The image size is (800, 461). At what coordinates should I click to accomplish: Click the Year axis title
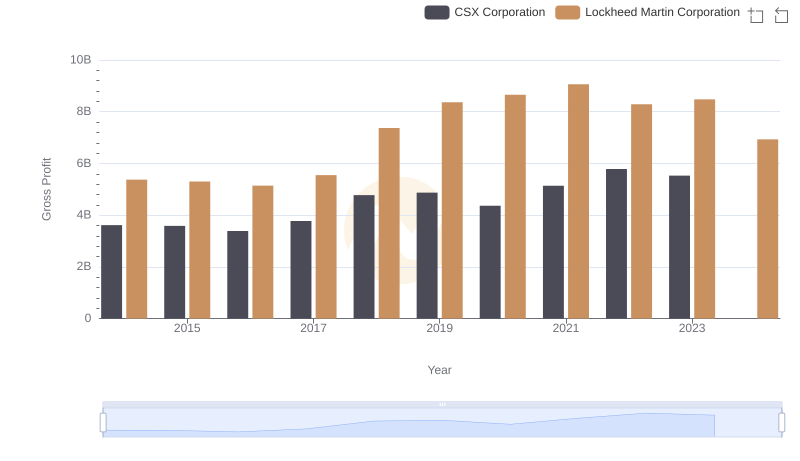click(x=439, y=370)
